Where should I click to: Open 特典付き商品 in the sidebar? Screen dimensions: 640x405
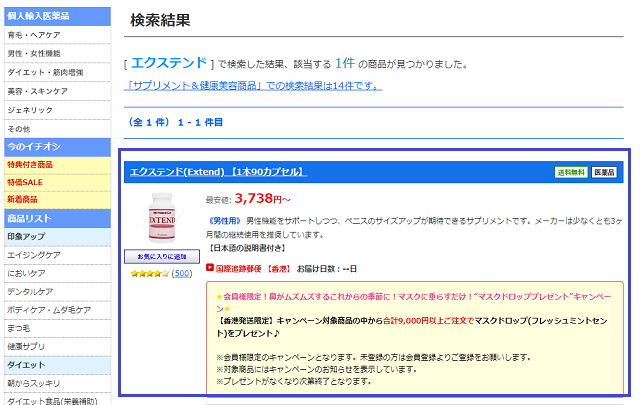(58, 165)
